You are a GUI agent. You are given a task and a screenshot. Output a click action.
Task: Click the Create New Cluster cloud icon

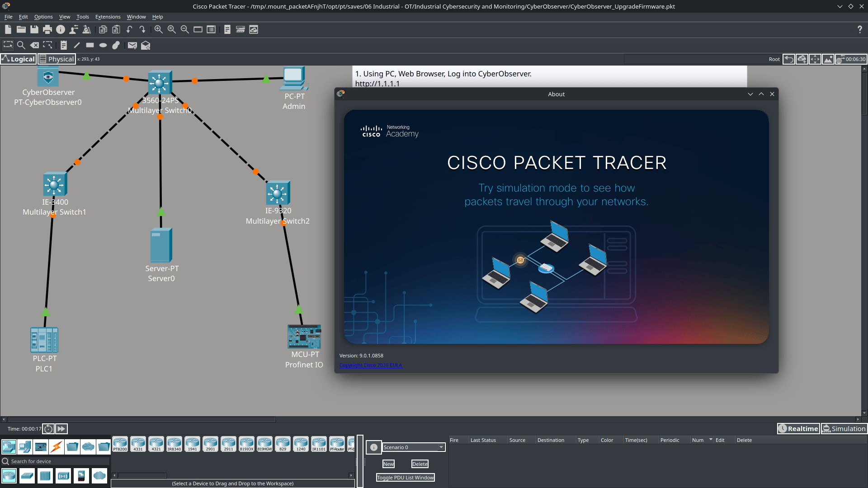[802, 59]
